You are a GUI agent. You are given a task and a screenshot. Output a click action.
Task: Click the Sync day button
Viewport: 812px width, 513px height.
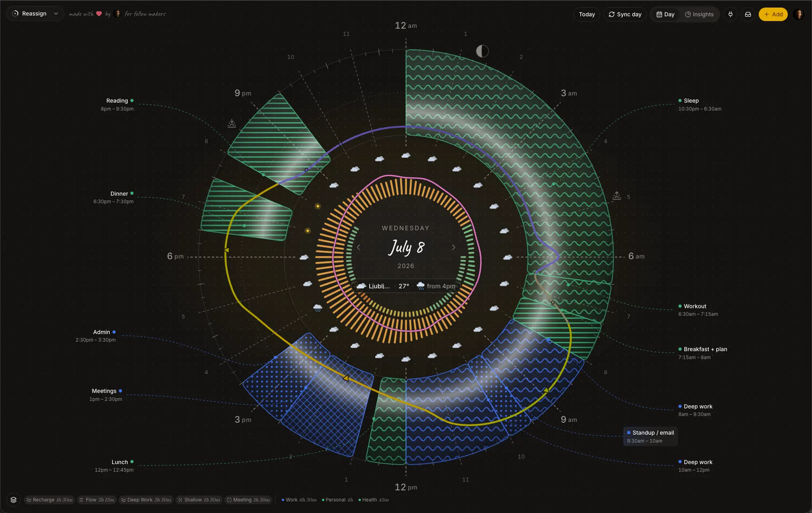[x=625, y=14]
